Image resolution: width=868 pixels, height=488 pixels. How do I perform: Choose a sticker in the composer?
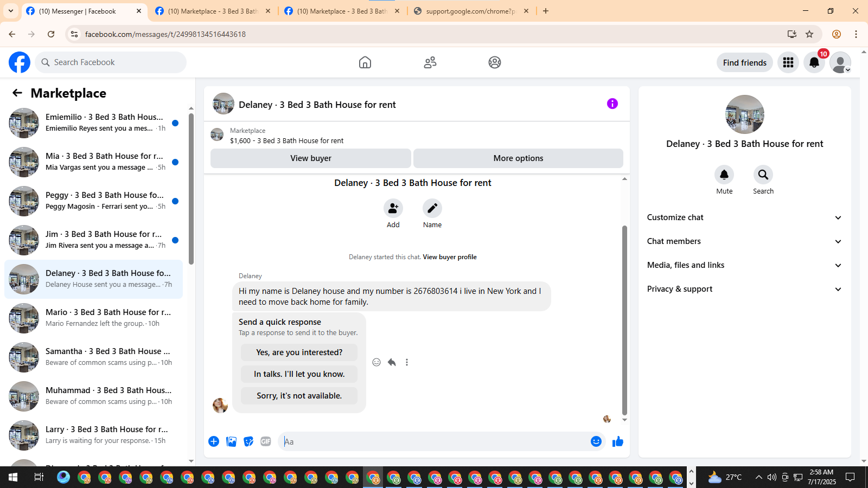click(248, 441)
